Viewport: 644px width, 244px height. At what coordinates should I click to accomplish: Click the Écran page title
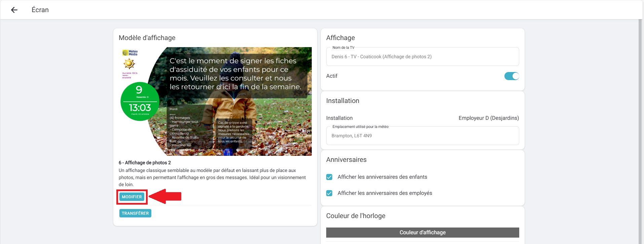[x=40, y=10]
